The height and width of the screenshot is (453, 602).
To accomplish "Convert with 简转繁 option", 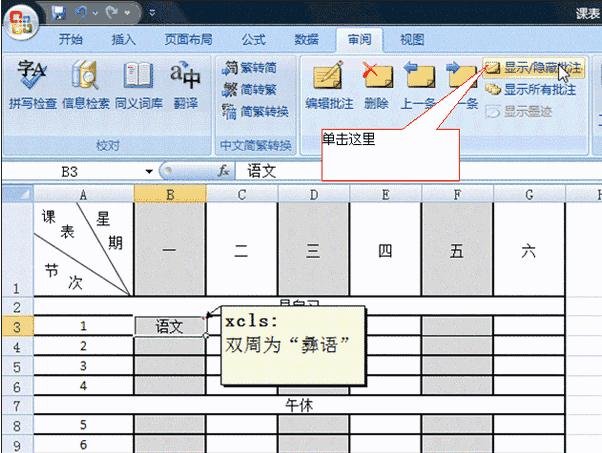I will click(x=250, y=90).
